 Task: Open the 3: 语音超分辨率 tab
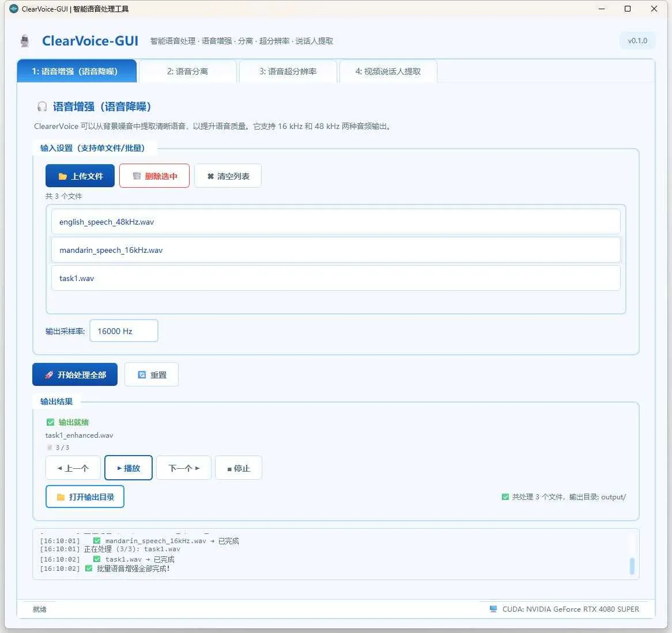[x=288, y=71]
